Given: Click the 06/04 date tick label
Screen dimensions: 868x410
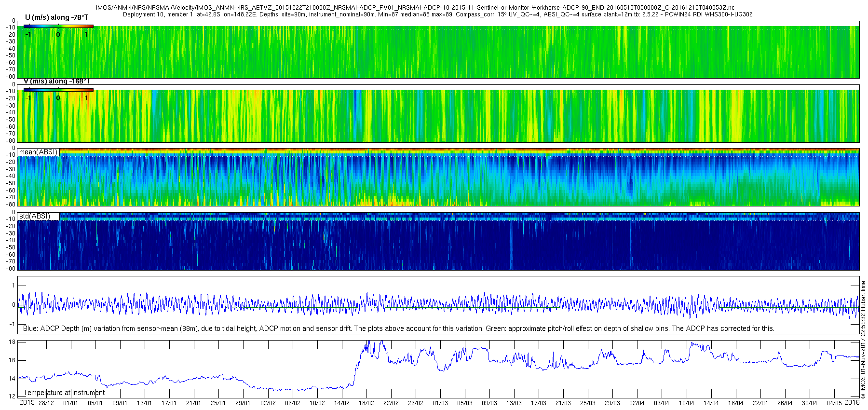Looking at the screenshot, I should (662, 403).
